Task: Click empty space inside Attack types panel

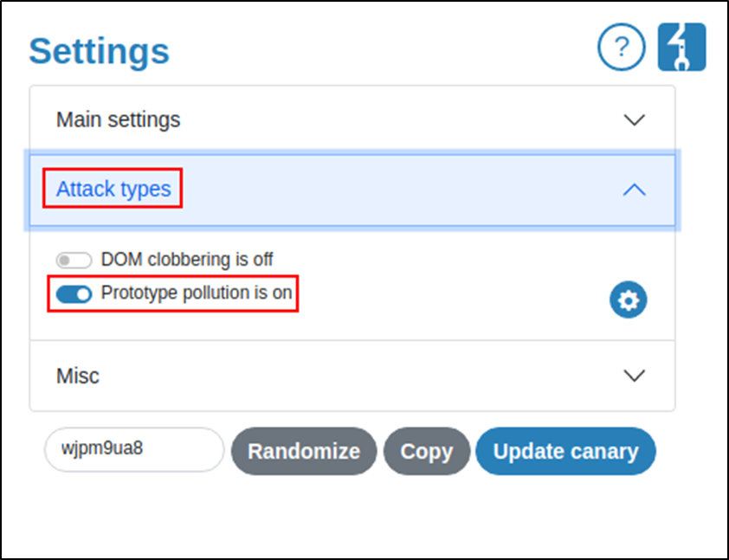Action: coord(450,277)
